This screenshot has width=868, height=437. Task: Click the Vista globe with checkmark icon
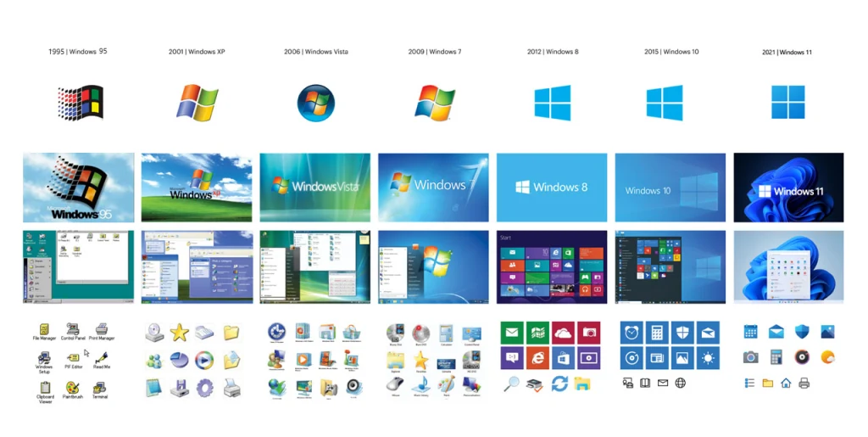pos(276,387)
